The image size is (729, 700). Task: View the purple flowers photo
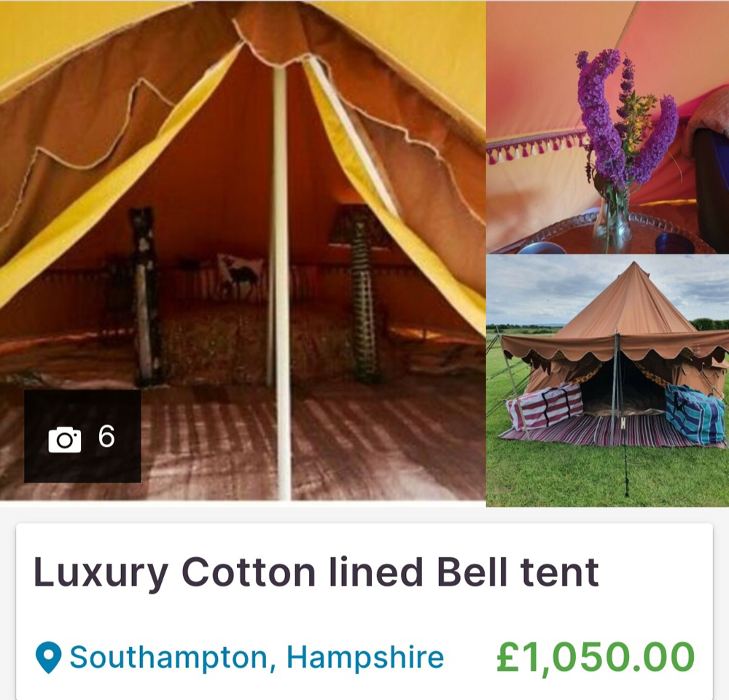[x=608, y=127]
